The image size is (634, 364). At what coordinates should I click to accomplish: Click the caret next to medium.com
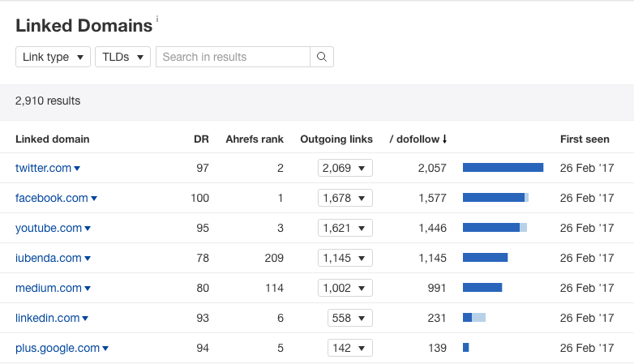(x=88, y=289)
